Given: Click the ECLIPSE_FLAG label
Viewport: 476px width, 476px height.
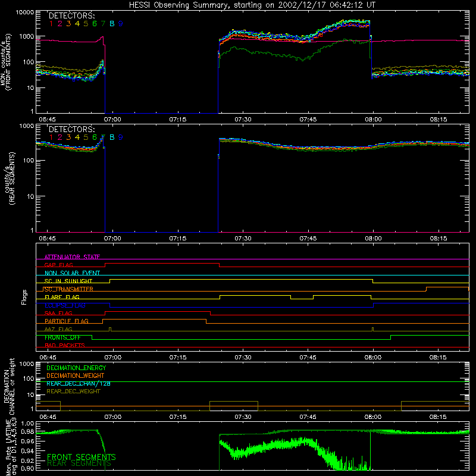Looking at the screenshot, I should click(65, 305).
